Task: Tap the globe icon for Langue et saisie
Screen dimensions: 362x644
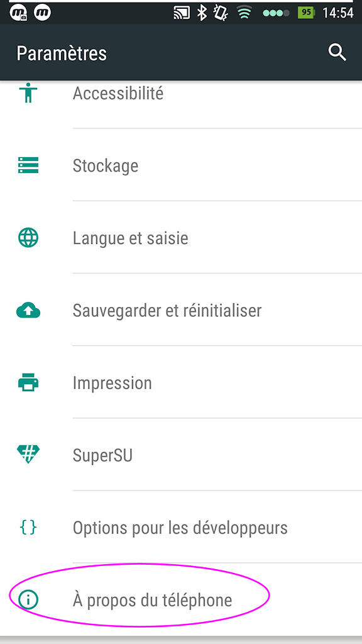Action: point(28,237)
